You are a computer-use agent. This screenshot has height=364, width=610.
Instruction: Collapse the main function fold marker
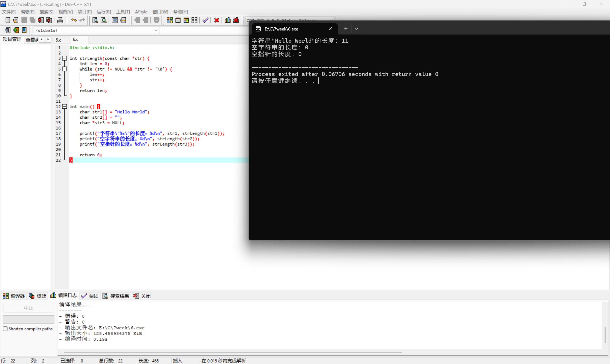[65, 106]
